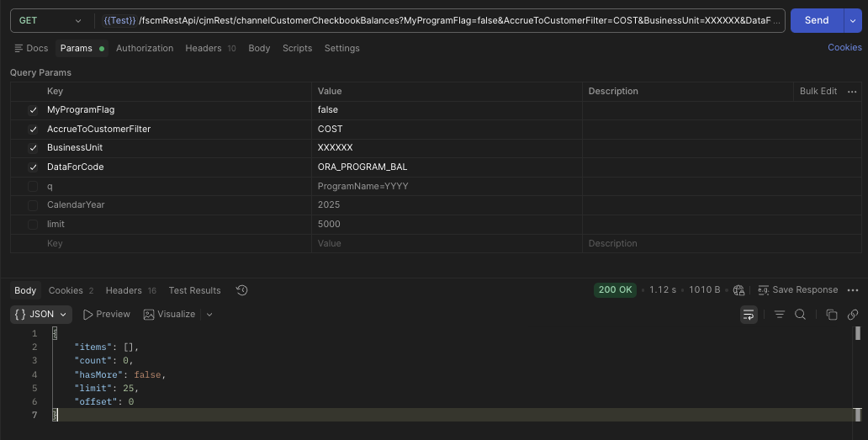
Task: Open the request Body tab
Action: [x=259, y=48]
